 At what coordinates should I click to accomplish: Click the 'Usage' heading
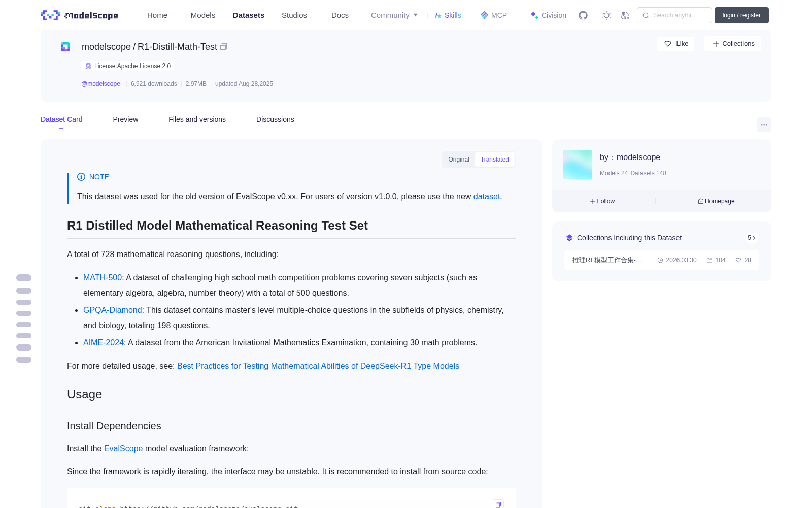pyautogui.click(x=84, y=394)
